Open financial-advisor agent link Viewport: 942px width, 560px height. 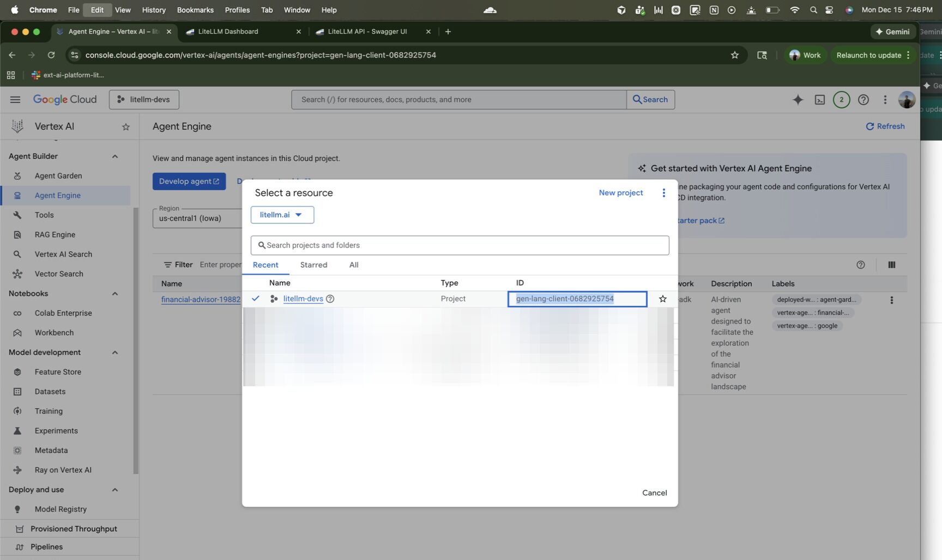tap(201, 300)
